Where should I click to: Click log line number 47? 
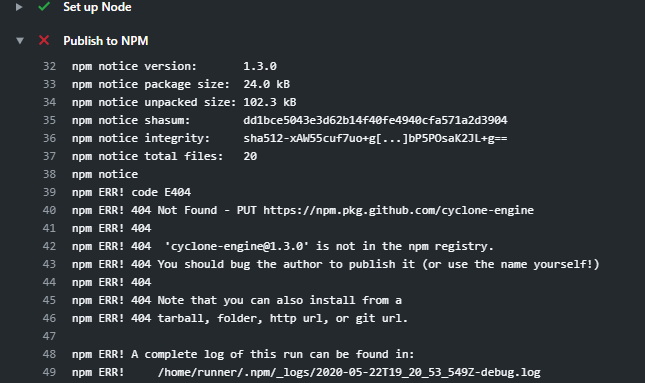pyautogui.click(x=49, y=336)
